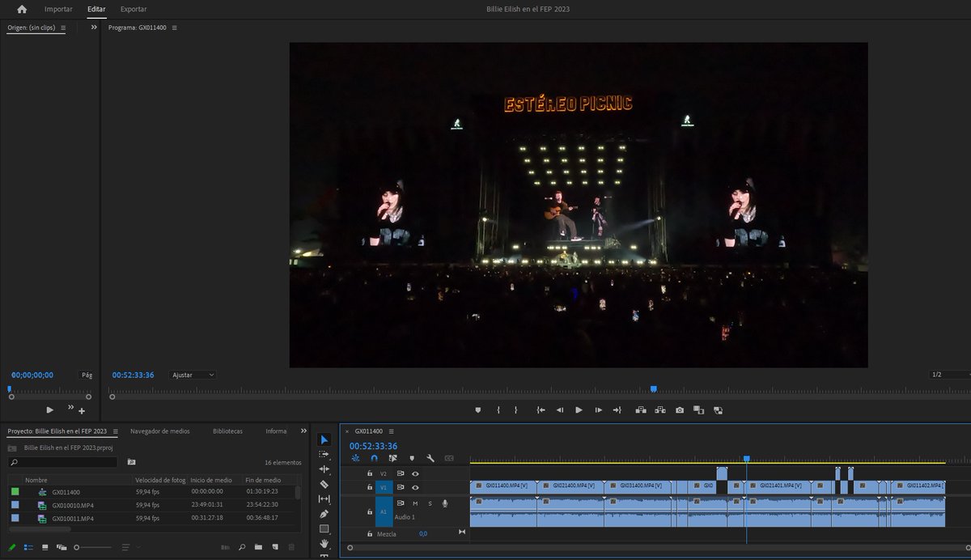Open the Informa panel tab
The width and height of the screenshot is (971, 560).
276,431
